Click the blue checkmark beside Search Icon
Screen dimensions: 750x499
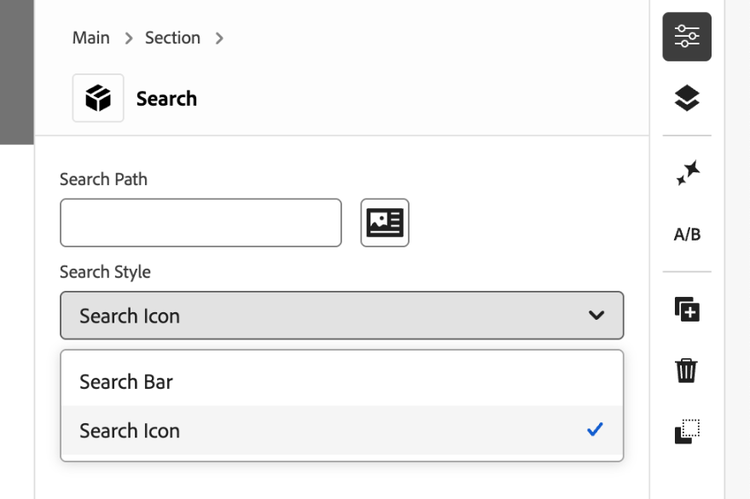595,430
